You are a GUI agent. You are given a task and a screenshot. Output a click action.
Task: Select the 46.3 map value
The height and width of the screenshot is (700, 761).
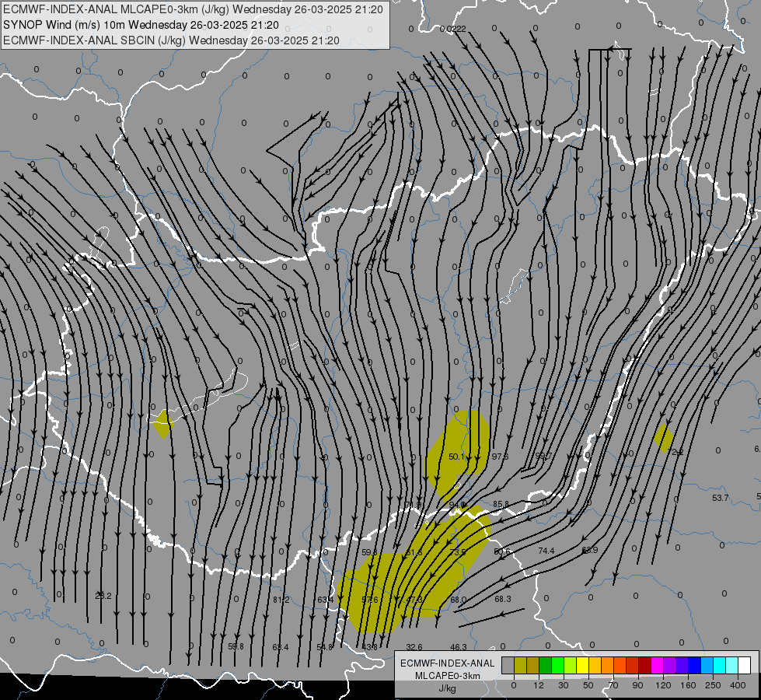point(459,647)
